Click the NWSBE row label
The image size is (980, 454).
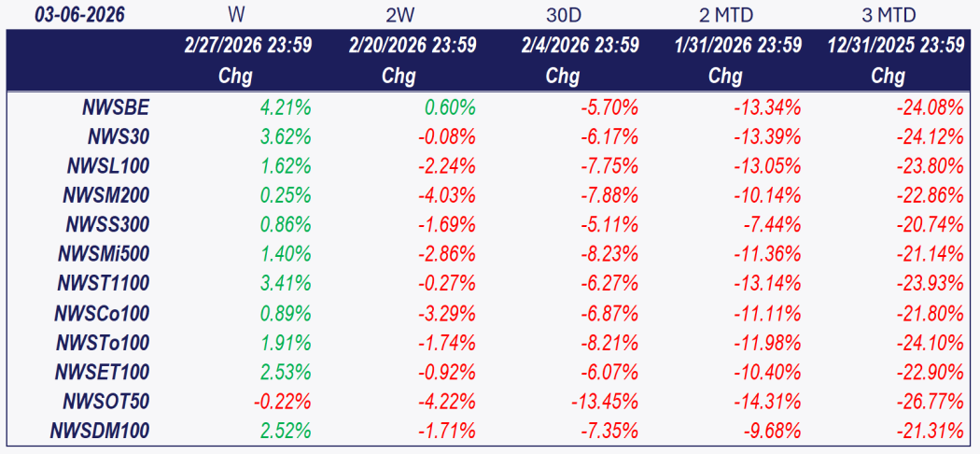point(116,107)
